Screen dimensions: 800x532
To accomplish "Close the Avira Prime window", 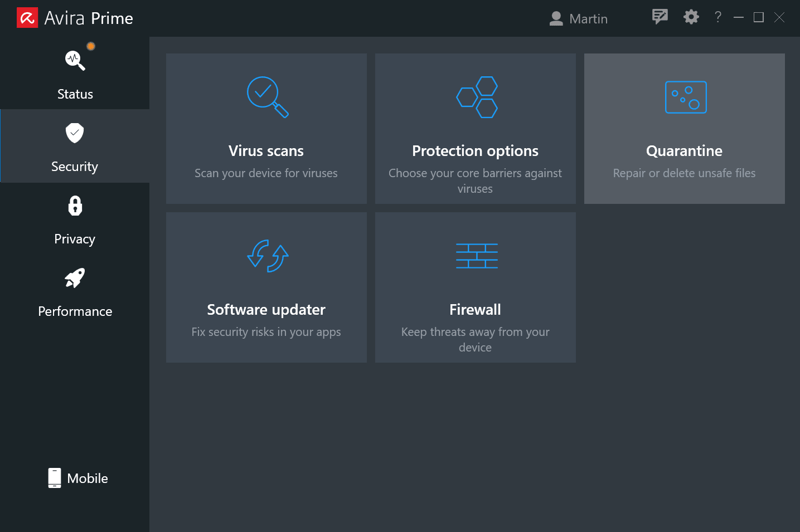I will (x=779, y=17).
